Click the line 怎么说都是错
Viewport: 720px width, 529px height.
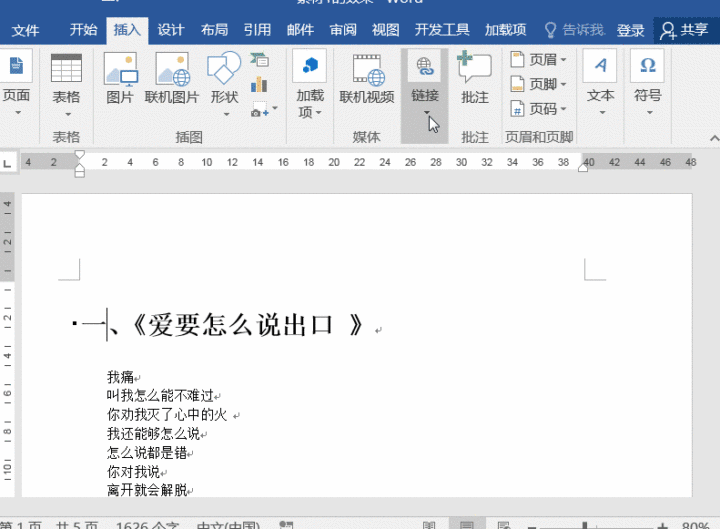pos(147,453)
